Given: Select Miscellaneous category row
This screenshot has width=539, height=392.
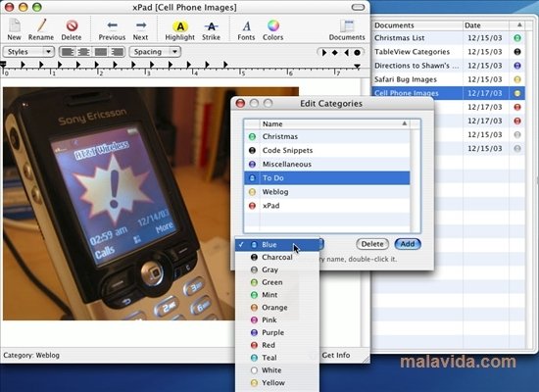Looking at the screenshot, I should [x=327, y=164].
